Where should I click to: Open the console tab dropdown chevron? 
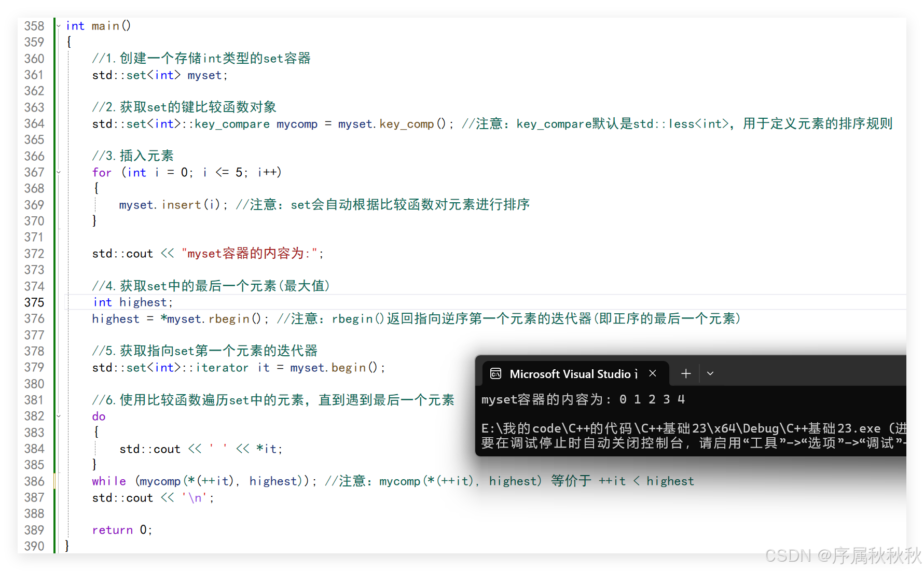coord(710,373)
